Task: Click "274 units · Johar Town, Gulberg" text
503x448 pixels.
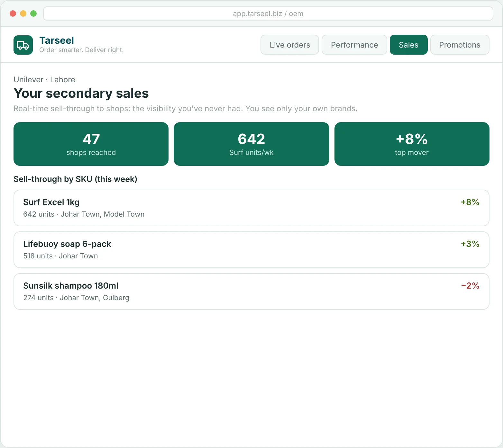Action: tap(76, 298)
